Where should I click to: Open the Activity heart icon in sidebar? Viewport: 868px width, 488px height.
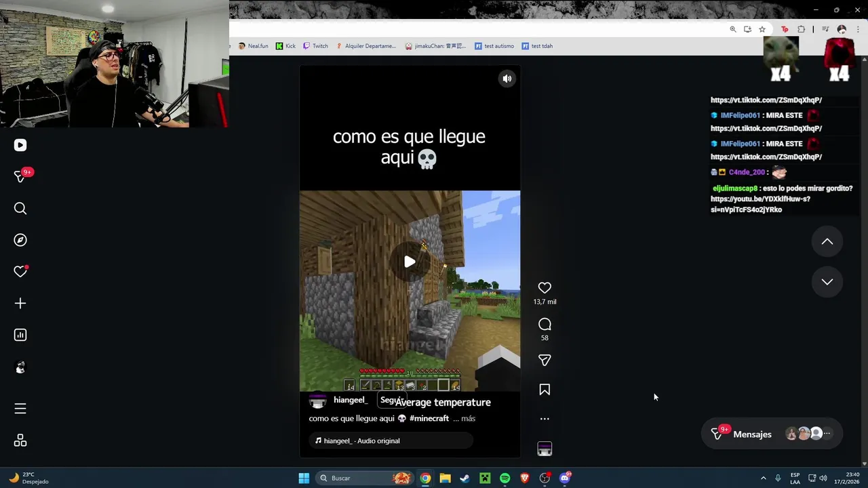[20, 271]
